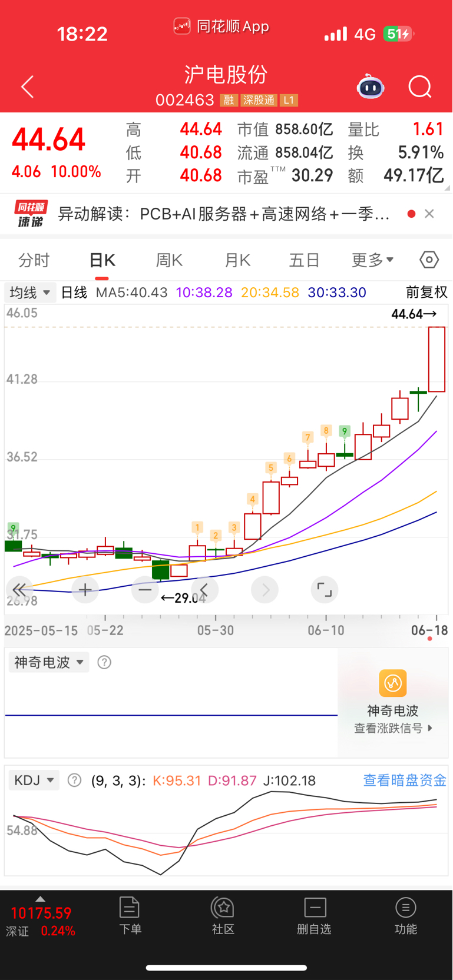Tap the 同花顺 App status bar label

pos(221,26)
